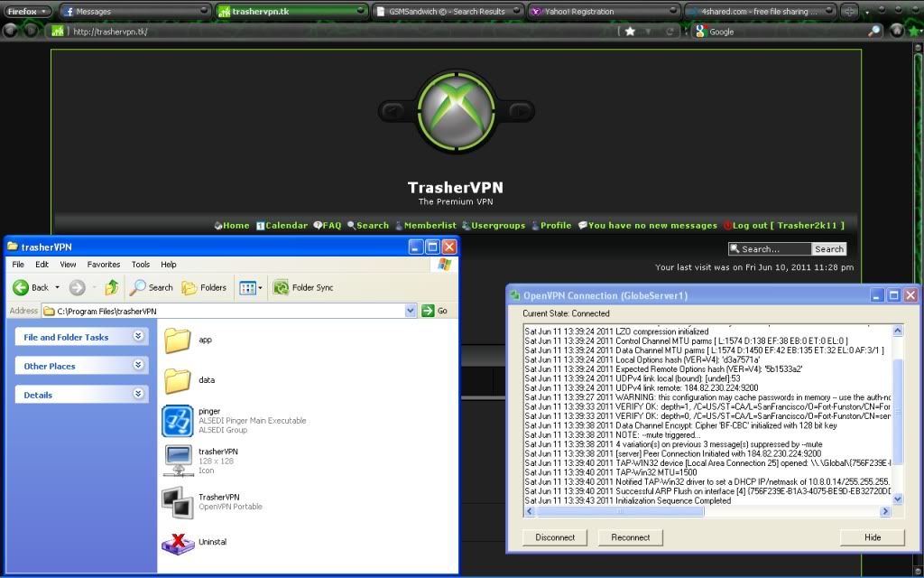Switch to the 4shared.com tab
Viewport: 924px width, 578px height.
pyautogui.click(x=760, y=11)
